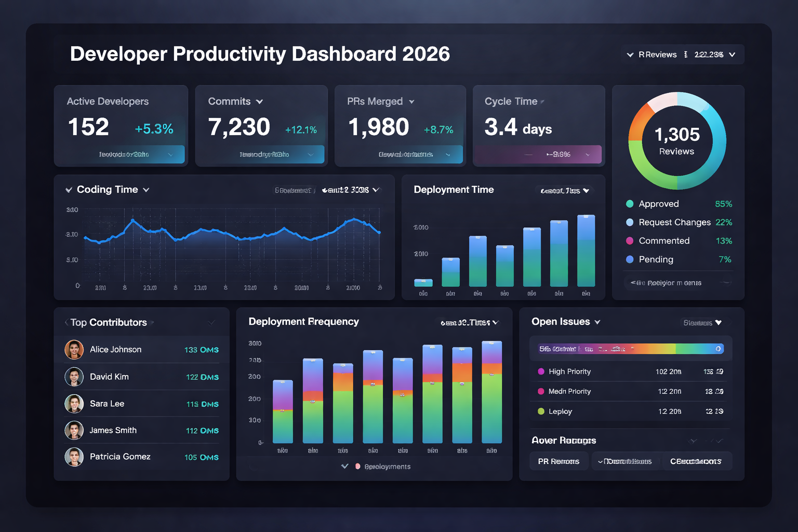Click the High Priority row label
Viewport: 798px width, 532px height.
pyautogui.click(x=569, y=371)
